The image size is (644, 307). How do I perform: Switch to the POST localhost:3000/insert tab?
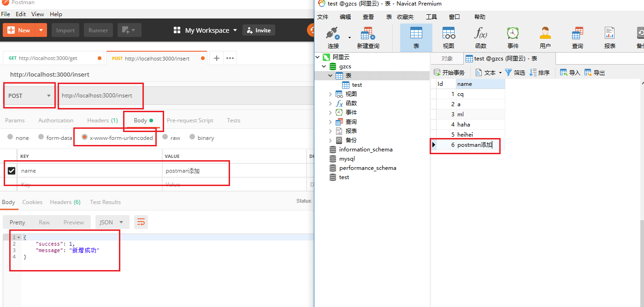tap(156, 58)
